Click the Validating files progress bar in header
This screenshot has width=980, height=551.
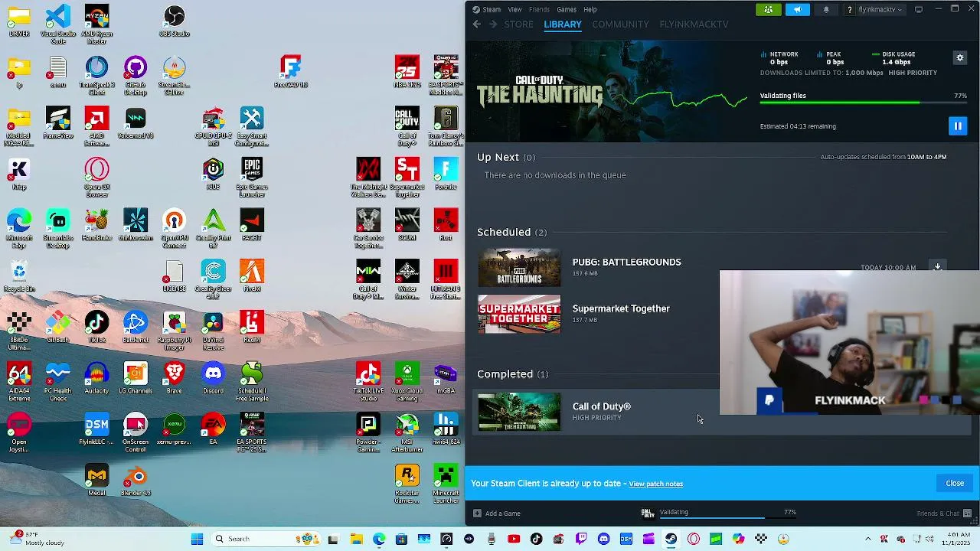click(863, 103)
